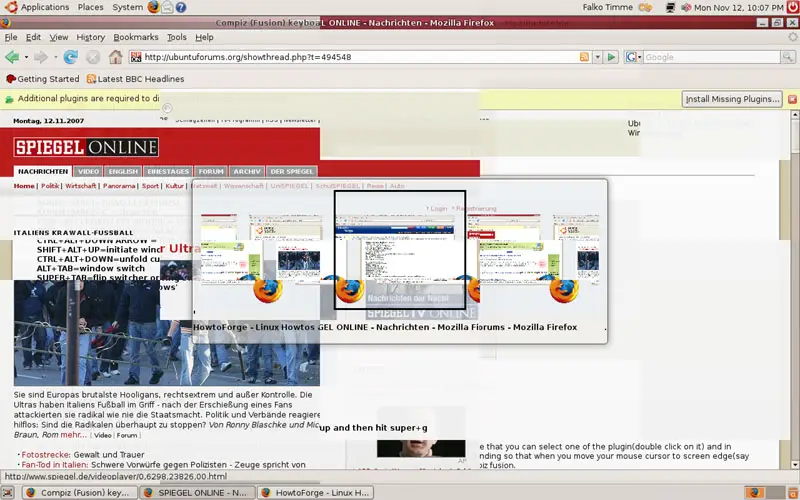Click the volume control tray icon

point(686,8)
